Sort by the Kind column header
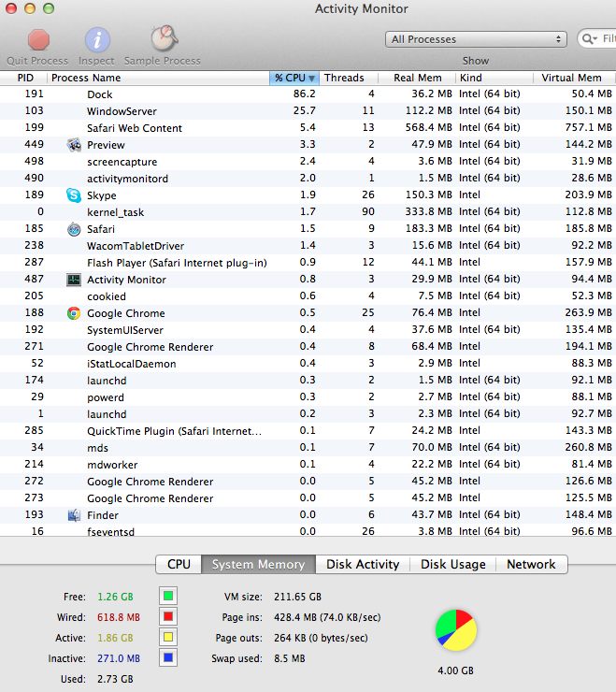 494,78
